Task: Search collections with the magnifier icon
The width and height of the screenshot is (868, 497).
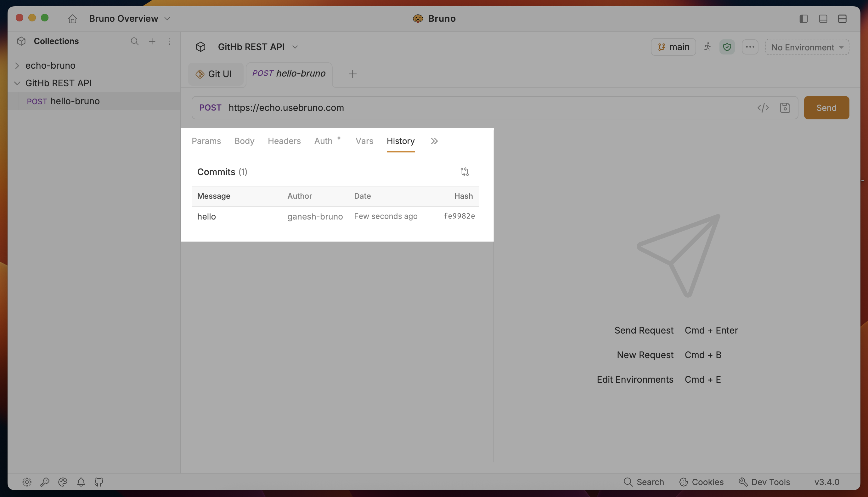Action: [x=135, y=41]
